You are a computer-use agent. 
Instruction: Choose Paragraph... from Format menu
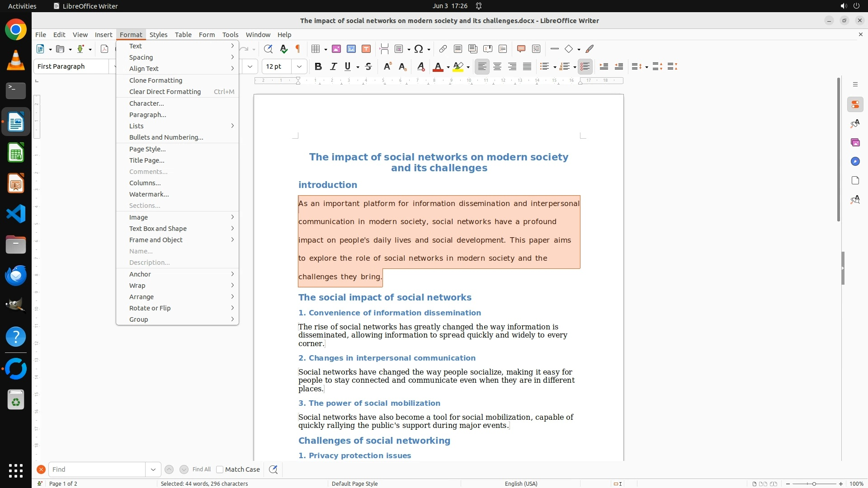pos(148,115)
